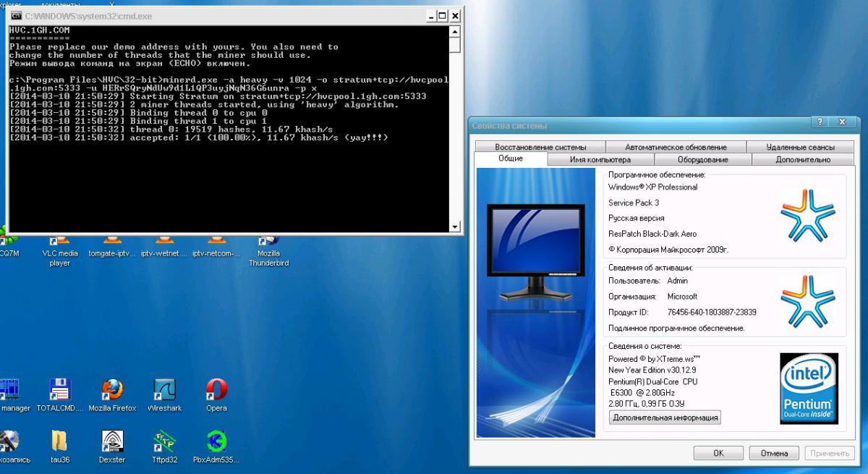This screenshot has height=474, width=868.
Task: Go to the Удаленные сеансы tab
Action: coord(800,147)
